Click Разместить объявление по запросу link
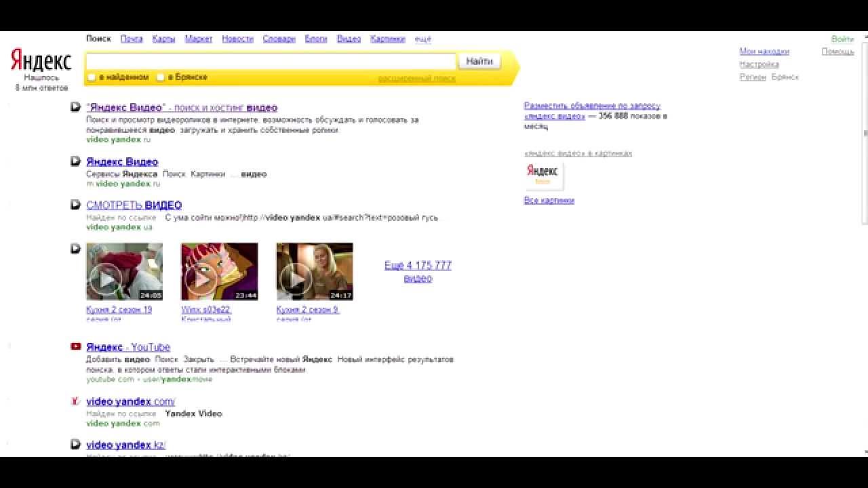 tap(592, 110)
